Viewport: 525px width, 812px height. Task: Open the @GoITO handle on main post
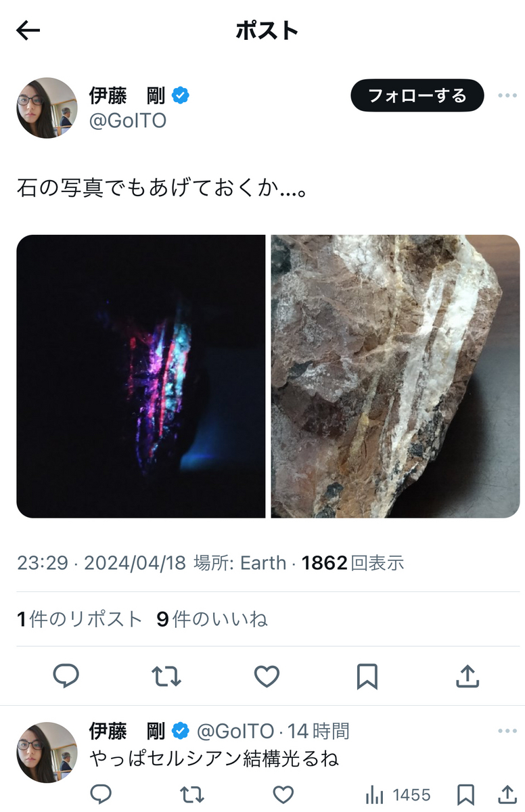[127, 120]
